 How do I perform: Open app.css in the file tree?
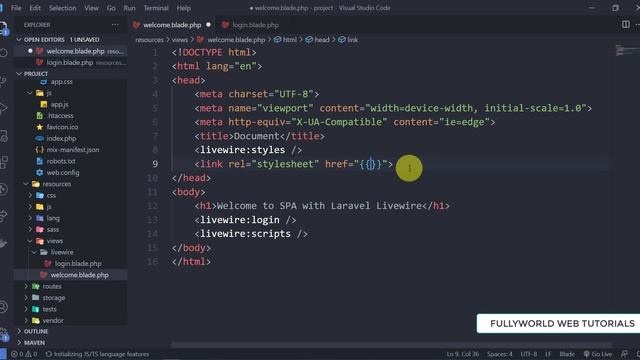[61, 82]
